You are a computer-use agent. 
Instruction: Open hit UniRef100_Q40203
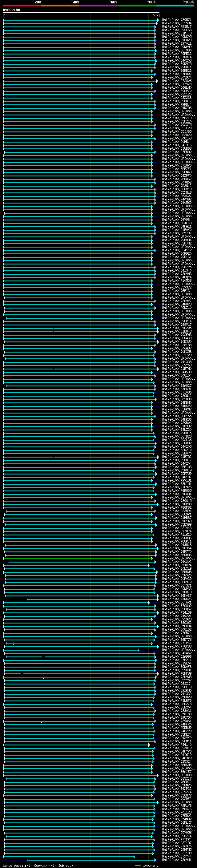pyautogui.click(x=176, y=60)
